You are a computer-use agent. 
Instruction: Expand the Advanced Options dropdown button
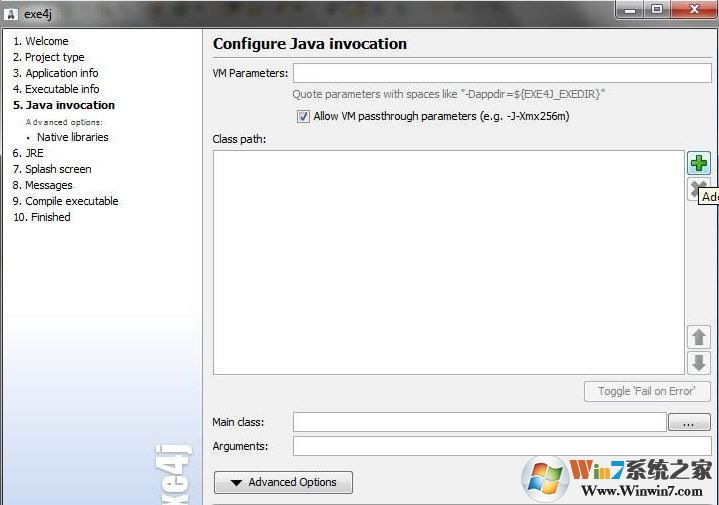pos(283,483)
